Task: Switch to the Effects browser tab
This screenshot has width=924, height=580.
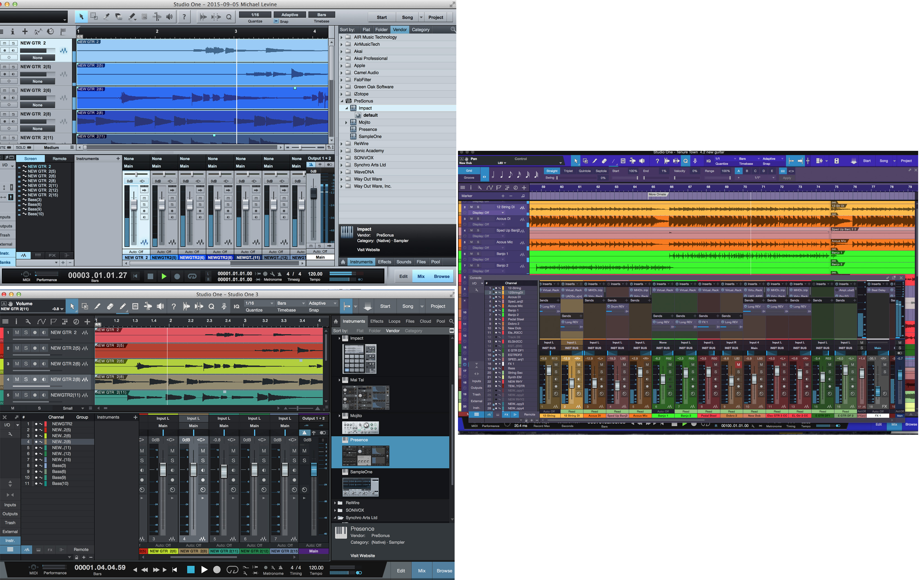Action: 376,321
